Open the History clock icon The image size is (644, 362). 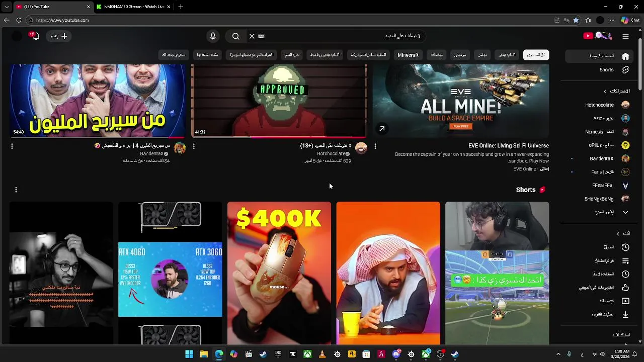click(x=625, y=247)
